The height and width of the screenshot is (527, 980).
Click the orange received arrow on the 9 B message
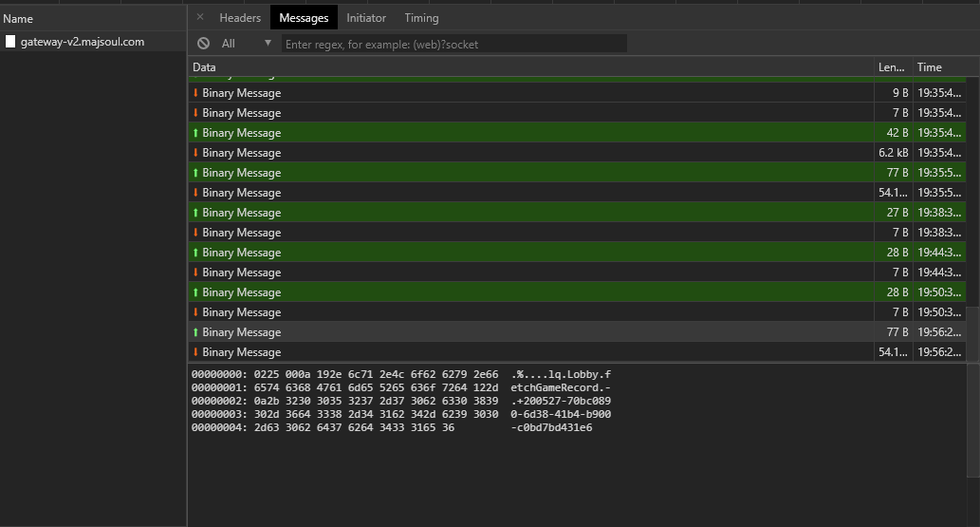[195, 93]
